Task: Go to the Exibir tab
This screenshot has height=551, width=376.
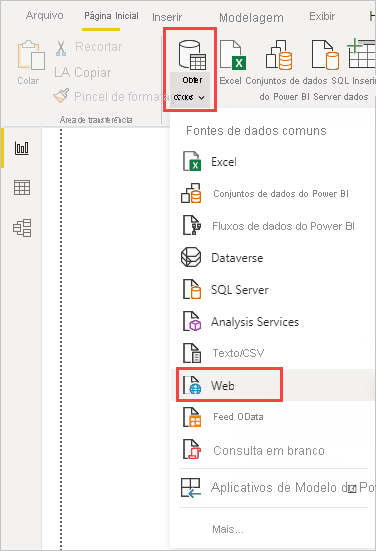Action: 322,16
